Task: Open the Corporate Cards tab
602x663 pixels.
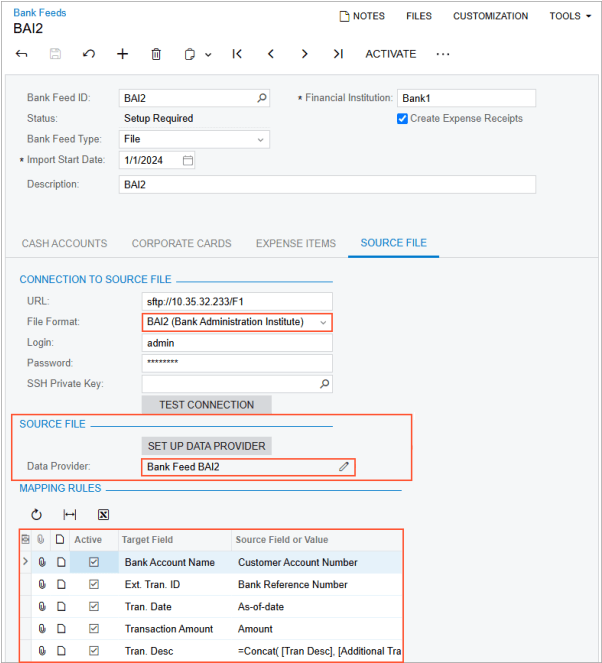Action: (181, 243)
